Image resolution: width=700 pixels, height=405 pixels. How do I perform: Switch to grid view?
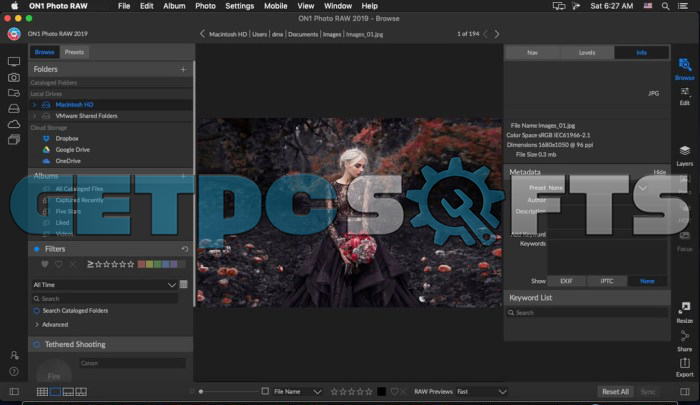(x=42, y=392)
